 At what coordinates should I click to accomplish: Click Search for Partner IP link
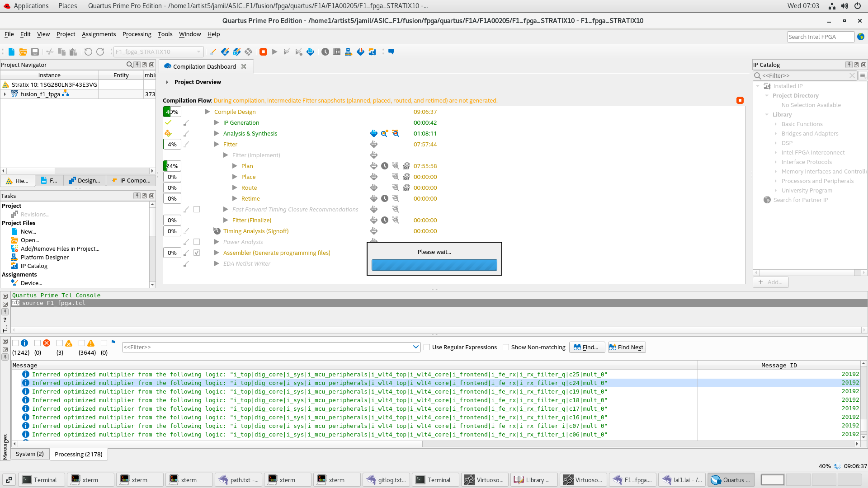coord(802,200)
